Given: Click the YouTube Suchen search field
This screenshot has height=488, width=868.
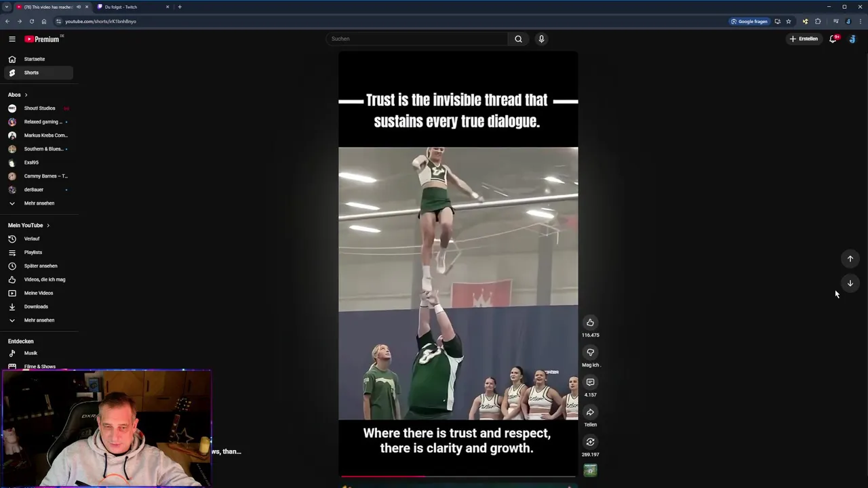Looking at the screenshot, I should pyautogui.click(x=416, y=39).
